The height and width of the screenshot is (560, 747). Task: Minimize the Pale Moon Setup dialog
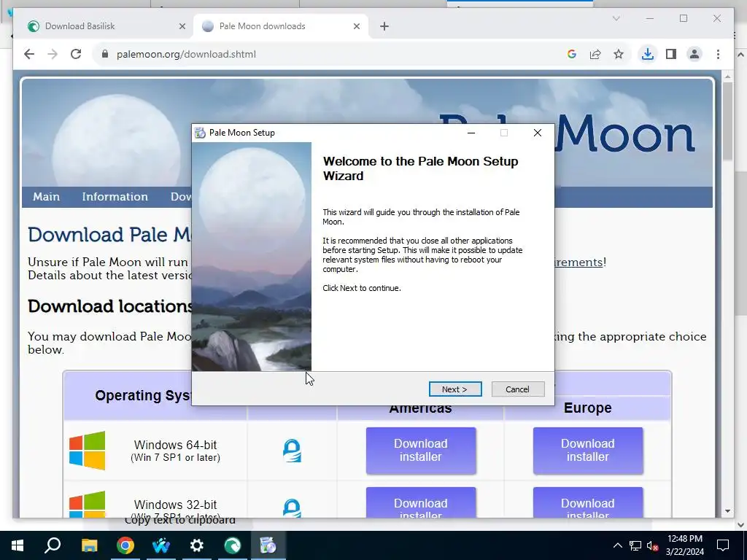tap(471, 133)
